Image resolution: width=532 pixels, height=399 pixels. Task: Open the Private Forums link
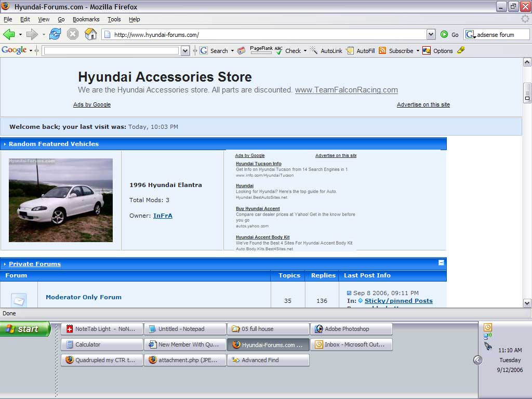[35, 264]
